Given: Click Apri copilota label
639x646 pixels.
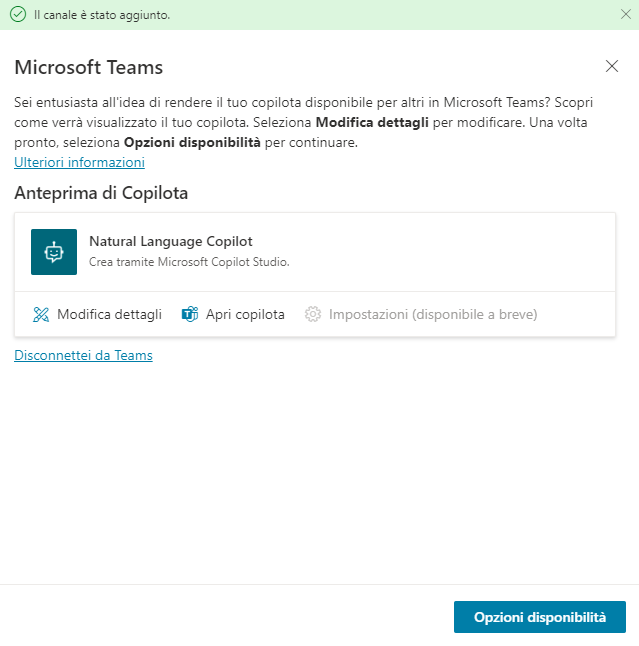Looking at the screenshot, I should tap(245, 314).
